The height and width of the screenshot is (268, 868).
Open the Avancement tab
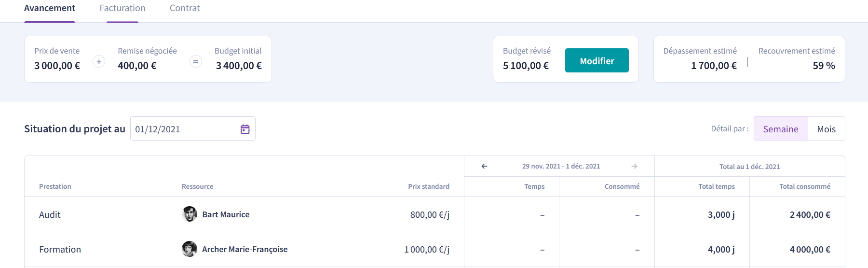click(x=50, y=8)
